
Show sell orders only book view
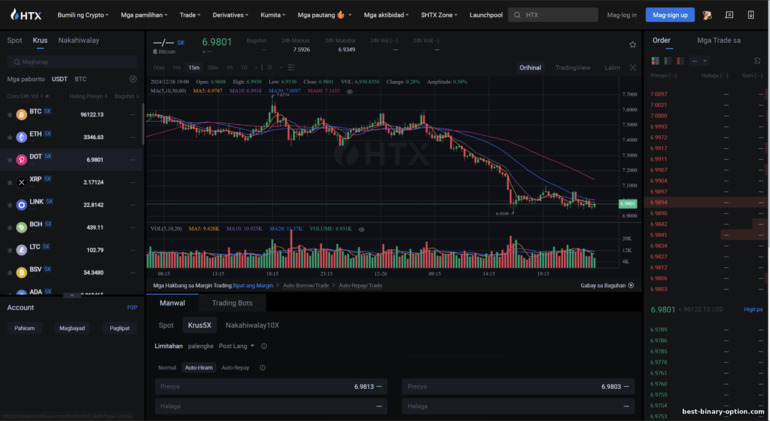tap(680, 61)
